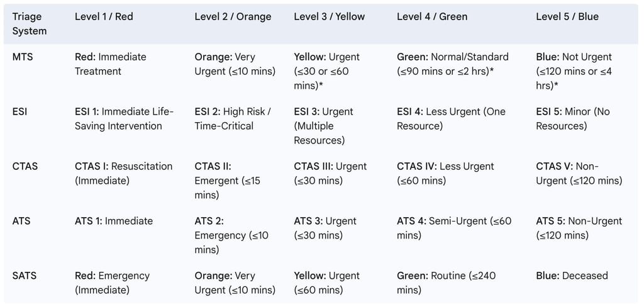The image size is (644, 304).
Task: Click the "Level 4 / Green" header
Action: point(432,16)
